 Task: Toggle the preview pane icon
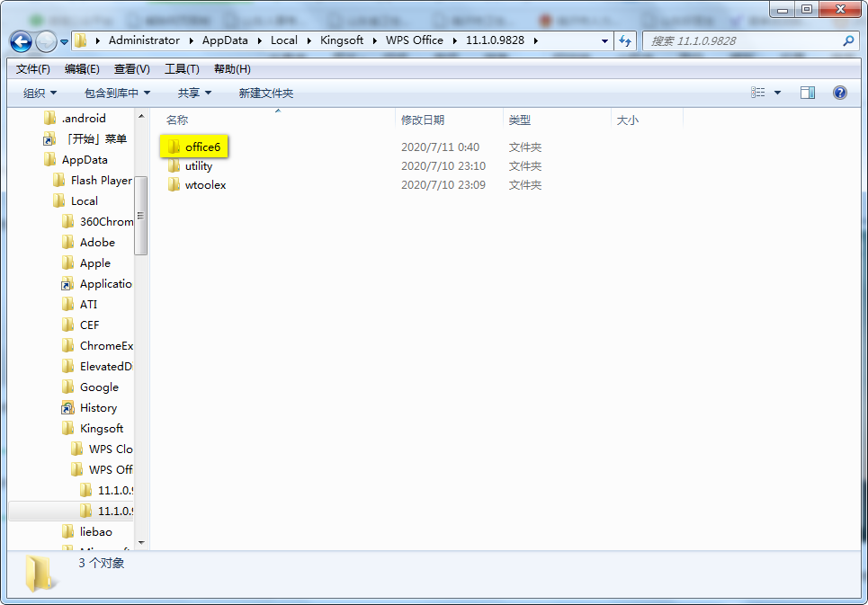click(807, 93)
